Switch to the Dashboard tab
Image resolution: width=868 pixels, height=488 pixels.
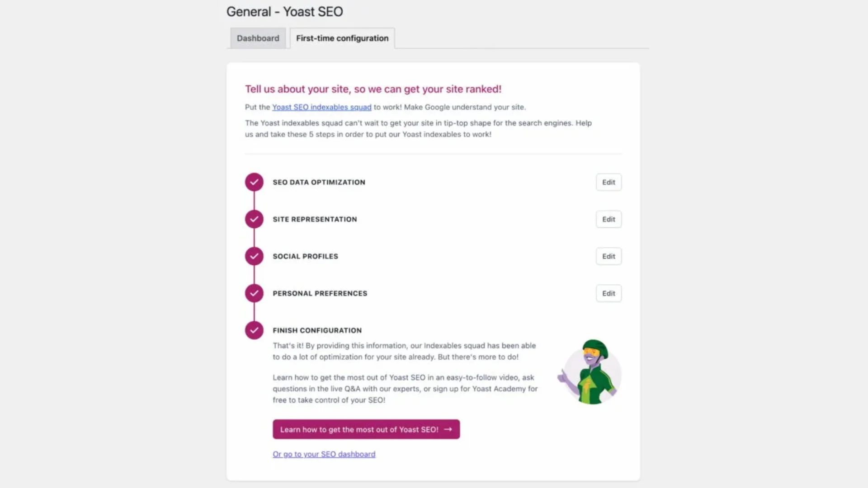pos(258,38)
